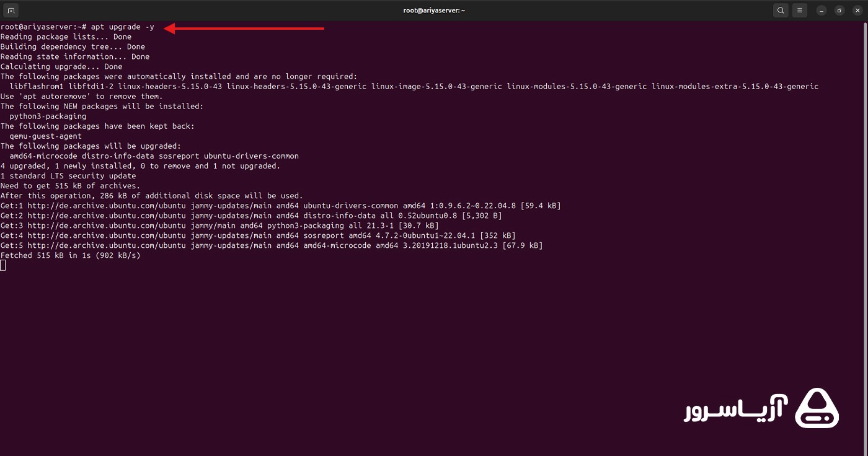The width and height of the screenshot is (868, 456).
Task: Click the 'Fetched 515 kB in 1s (902 kB/s)' line
Action: pyautogui.click(x=70, y=255)
